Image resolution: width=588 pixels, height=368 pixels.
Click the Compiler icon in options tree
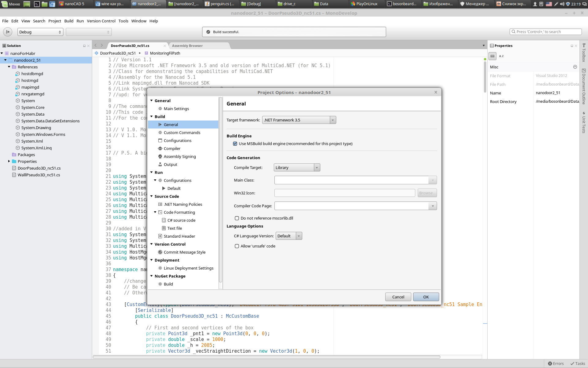click(x=160, y=148)
